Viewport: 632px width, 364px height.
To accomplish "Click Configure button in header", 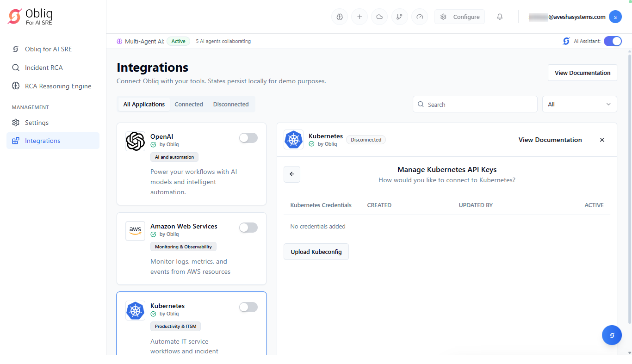I will [459, 17].
